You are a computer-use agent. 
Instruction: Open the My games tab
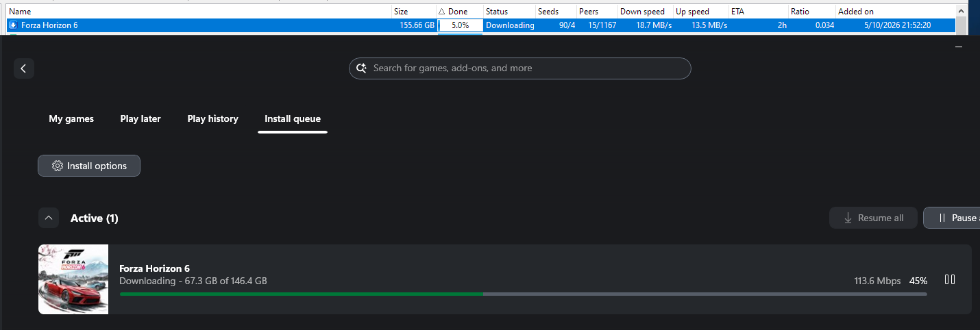(x=71, y=118)
